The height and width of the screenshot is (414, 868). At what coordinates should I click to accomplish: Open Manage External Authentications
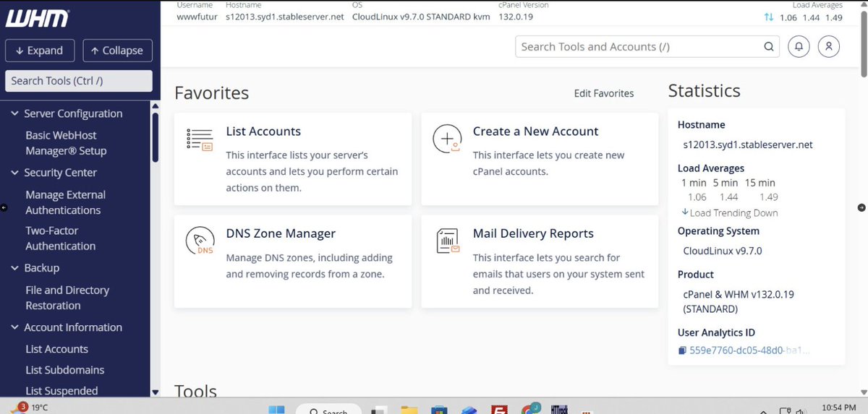point(65,202)
